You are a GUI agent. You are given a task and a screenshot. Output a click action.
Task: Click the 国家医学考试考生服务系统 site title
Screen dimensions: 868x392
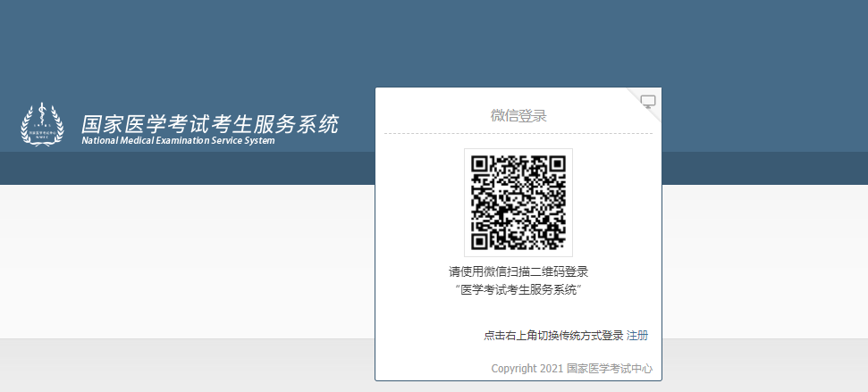pos(210,124)
